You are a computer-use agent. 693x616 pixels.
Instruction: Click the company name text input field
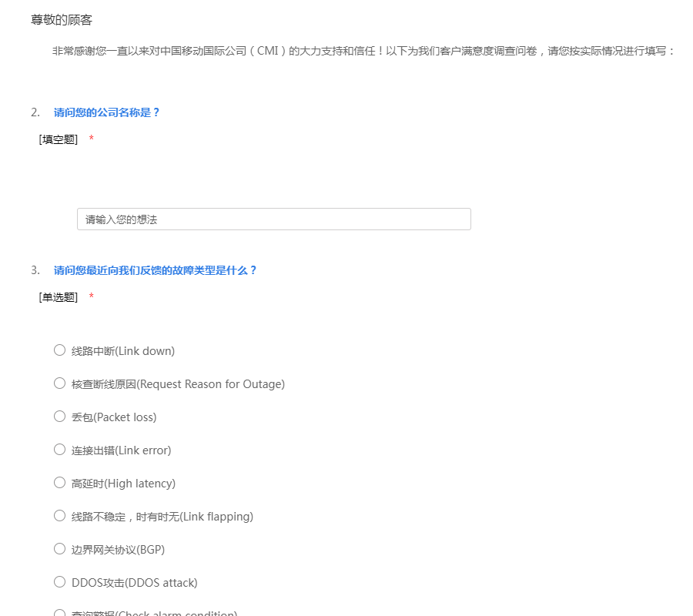(x=273, y=219)
